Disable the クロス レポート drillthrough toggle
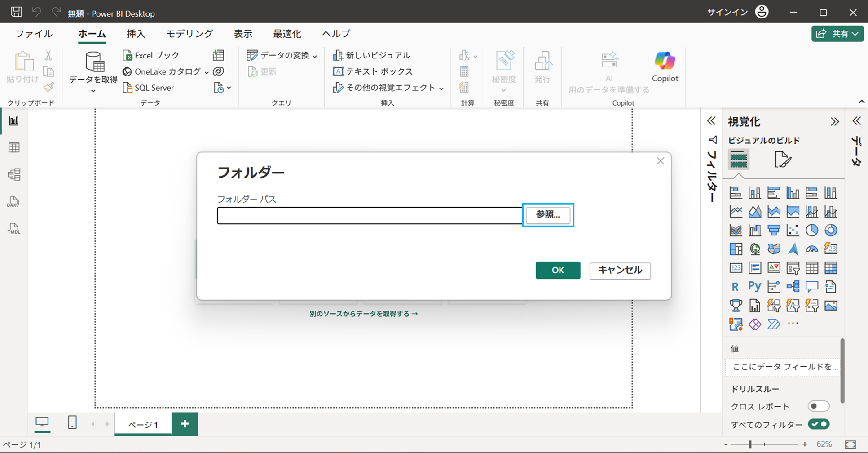 [818, 406]
